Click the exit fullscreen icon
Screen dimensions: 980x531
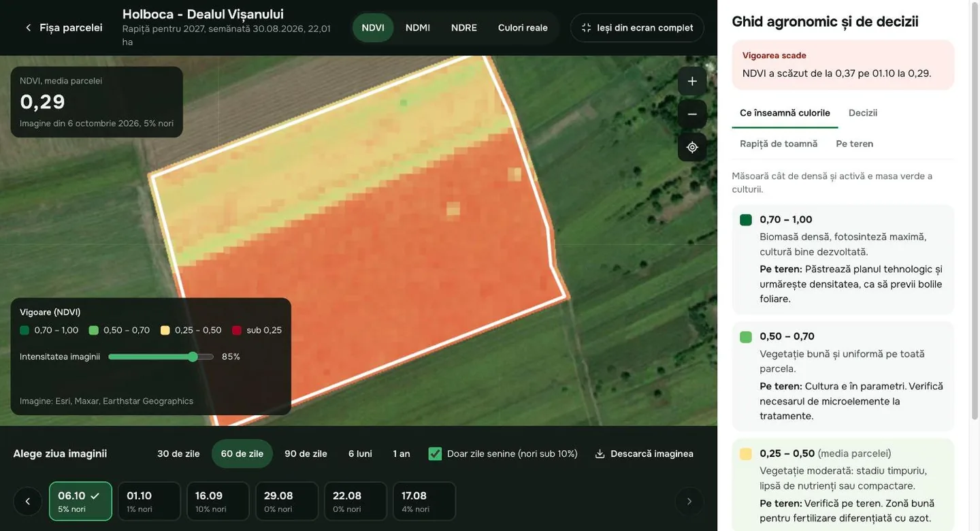coord(586,28)
